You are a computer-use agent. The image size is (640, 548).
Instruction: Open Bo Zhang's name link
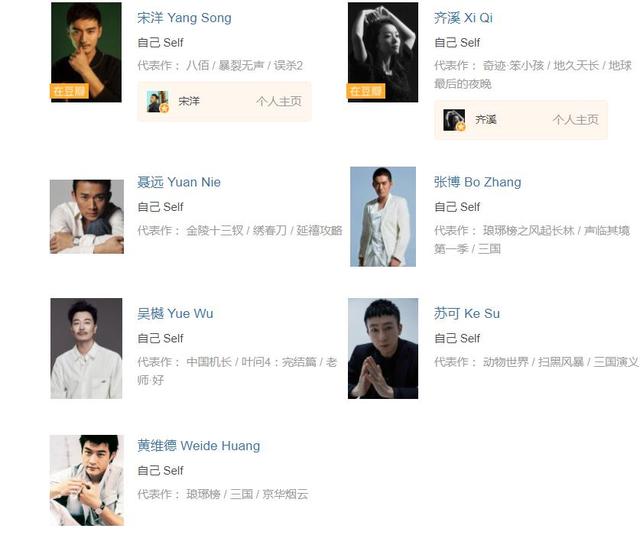[x=477, y=182]
